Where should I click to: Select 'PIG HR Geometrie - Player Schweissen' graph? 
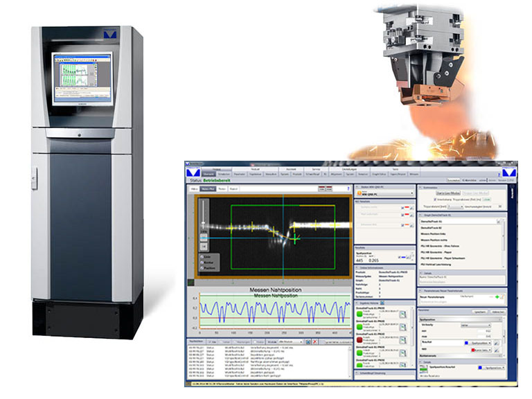(443, 258)
